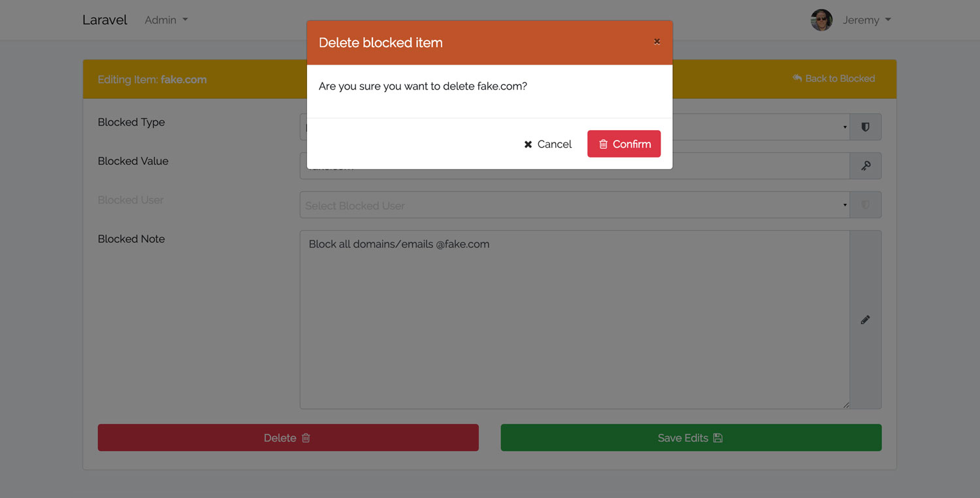Go to the Laravel home brand link

click(105, 20)
